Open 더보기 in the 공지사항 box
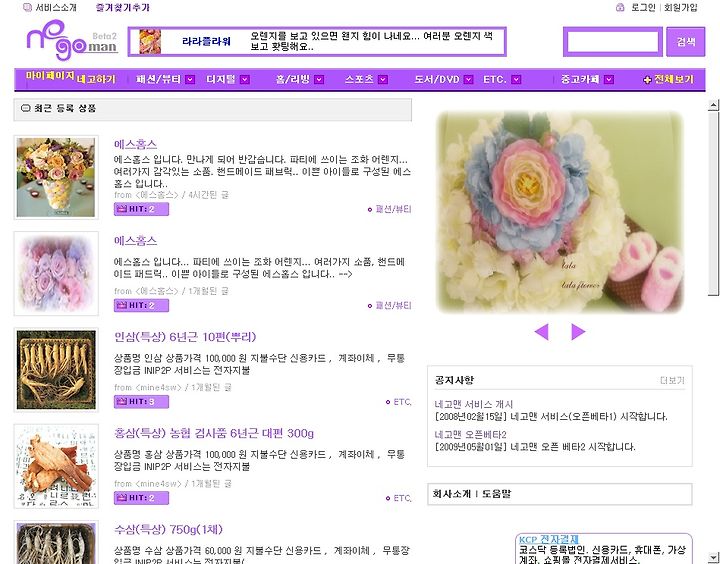The height and width of the screenshot is (564, 720). pos(672,380)
